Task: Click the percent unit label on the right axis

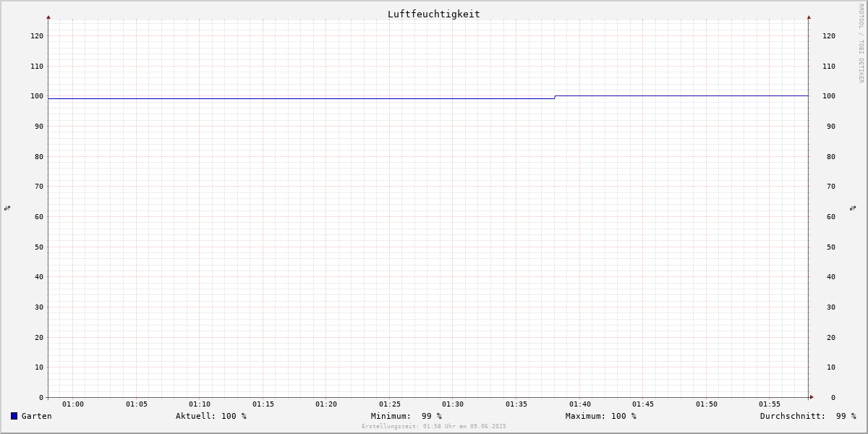Action: (x=854, y=208)
